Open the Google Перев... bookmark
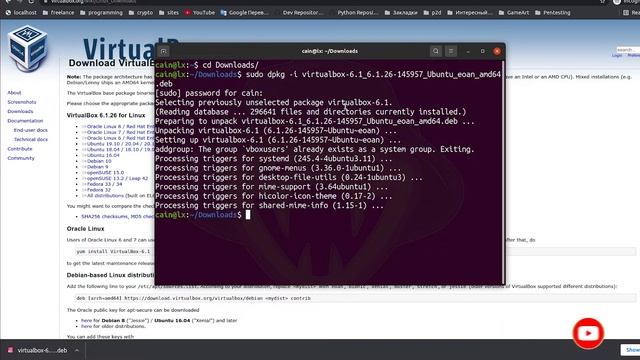 click(244, 13)
